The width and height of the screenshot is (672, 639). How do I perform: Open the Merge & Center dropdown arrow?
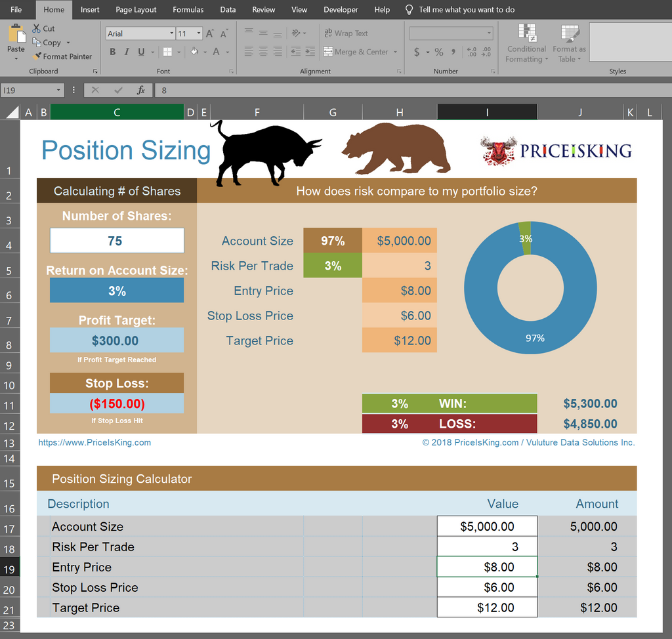point(395,52)
